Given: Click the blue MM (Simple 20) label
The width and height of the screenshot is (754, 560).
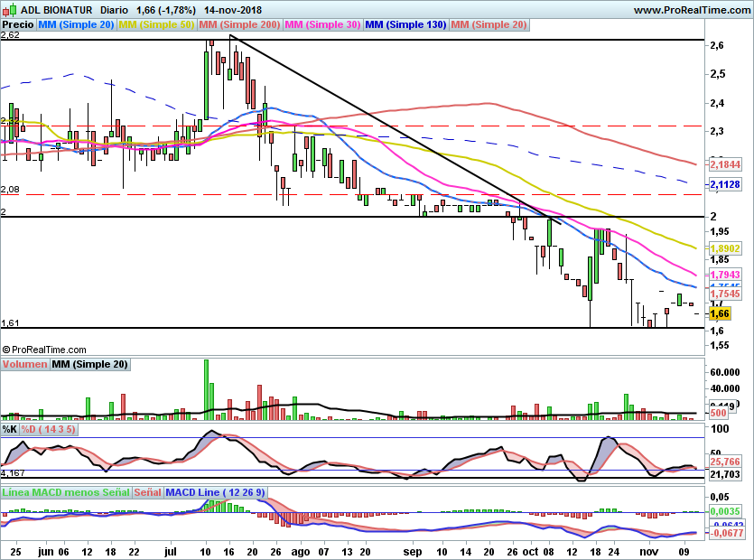Looking at the screenshot, I should point(76,24).
